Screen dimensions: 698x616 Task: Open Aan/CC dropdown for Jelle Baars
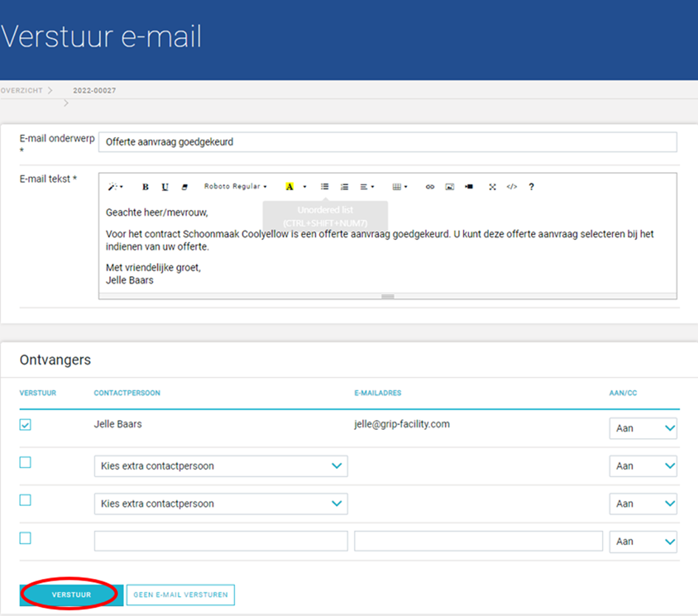pos(643,428)
